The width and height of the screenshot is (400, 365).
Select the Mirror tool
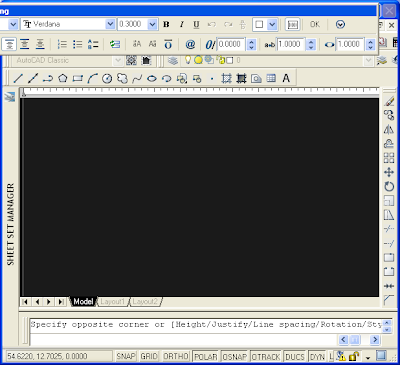tap(389, 130)
